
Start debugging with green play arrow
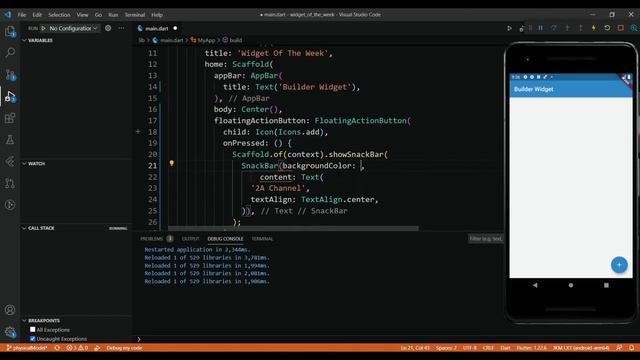click(43, 28)
